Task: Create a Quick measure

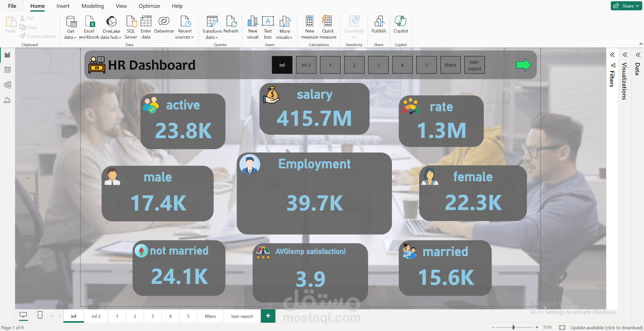Action: click(328, 27)
